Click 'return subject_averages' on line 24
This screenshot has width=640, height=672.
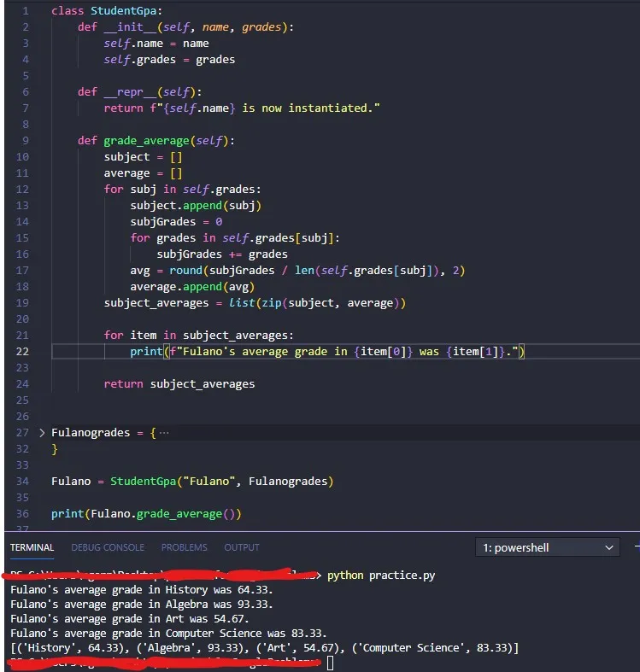179,384
